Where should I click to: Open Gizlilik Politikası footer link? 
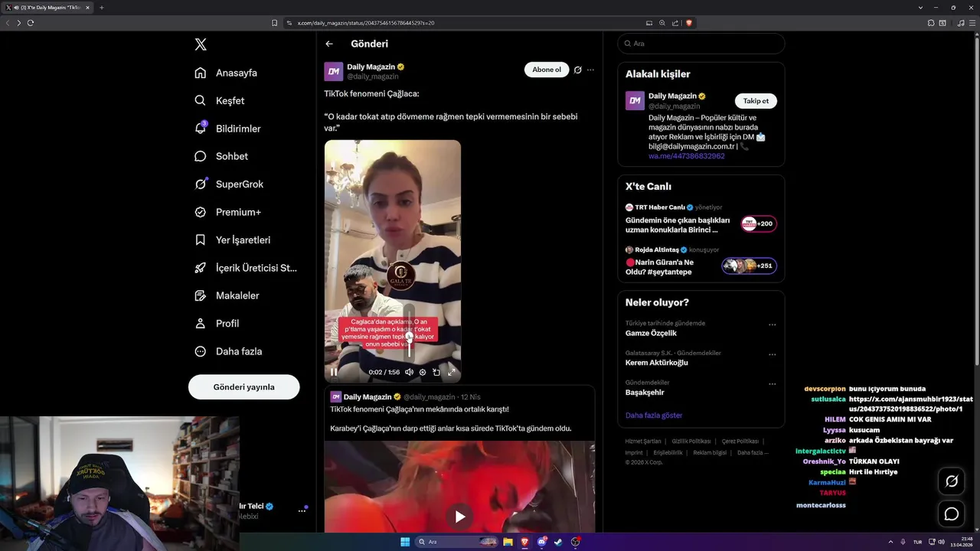click(x=691, y=442)
